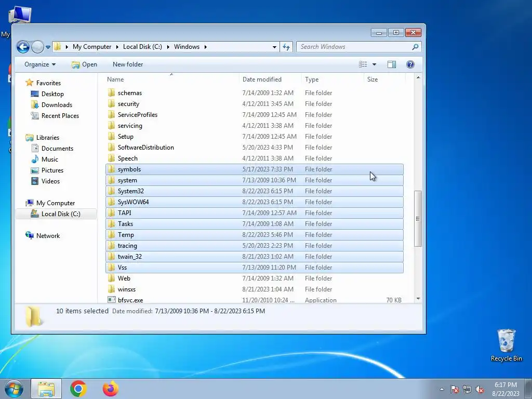The image size is (532, 399).
Task: Go back with the blue Back arrow
Action: pyautogui.click(x=23, y=47)
